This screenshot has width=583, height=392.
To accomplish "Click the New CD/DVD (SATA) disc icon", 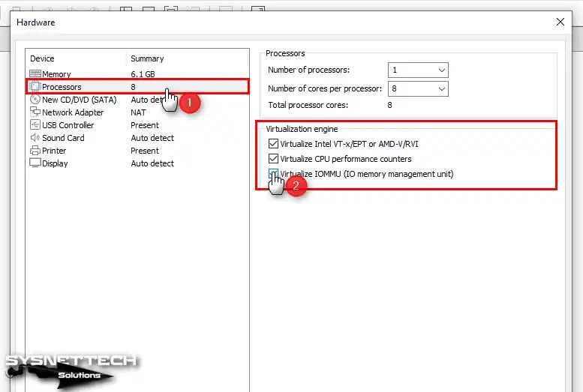I will [x=35, y=99].
